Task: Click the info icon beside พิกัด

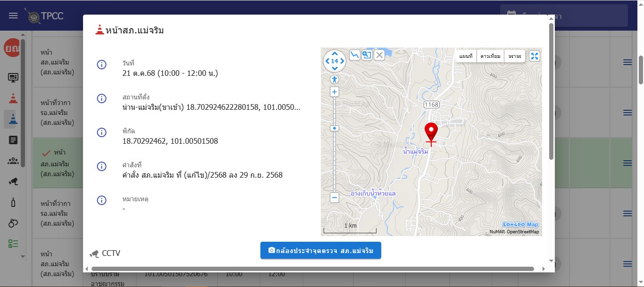Action: coord(101,132)
